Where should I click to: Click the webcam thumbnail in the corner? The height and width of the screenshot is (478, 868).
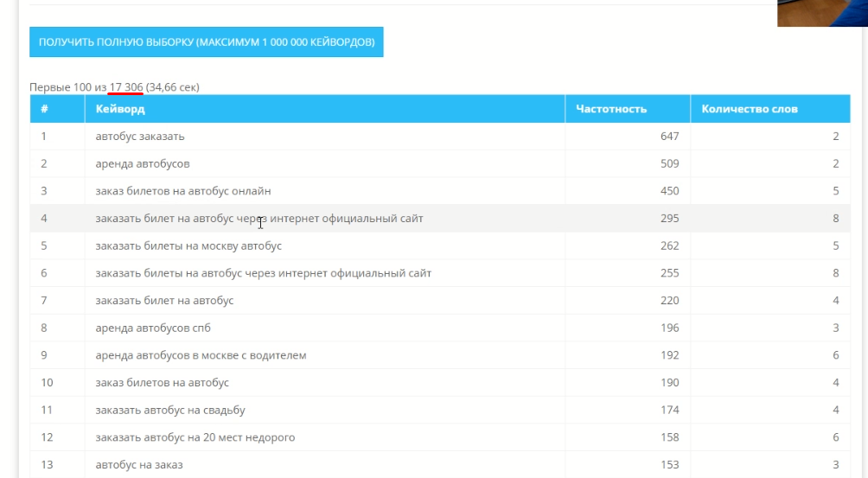(822, 13)
